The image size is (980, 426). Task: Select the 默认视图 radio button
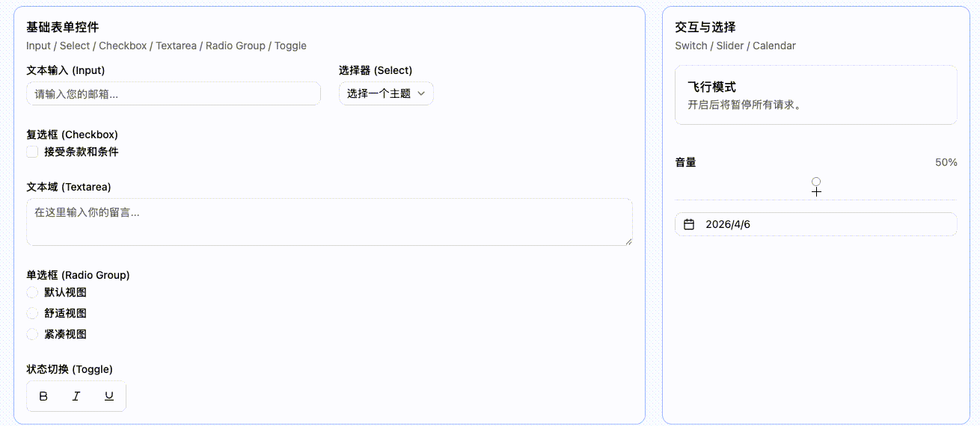32,292
